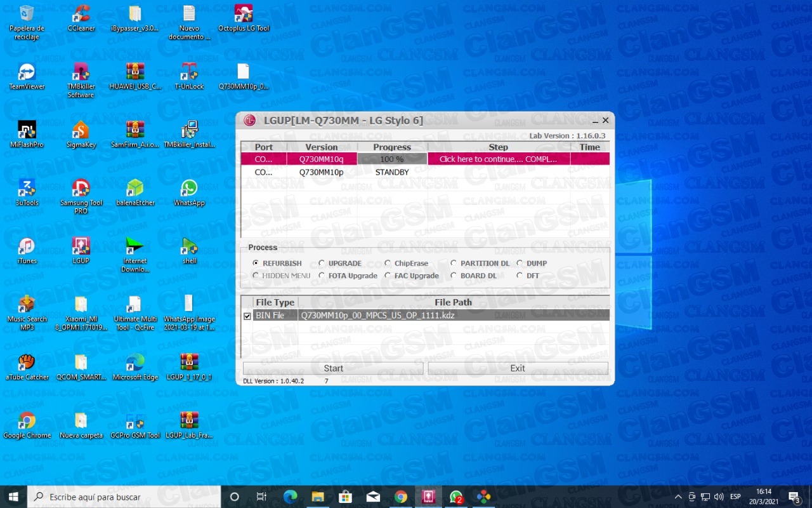Launch 3uTools from the desktop

pyautogui.click(x=27, y=193)
